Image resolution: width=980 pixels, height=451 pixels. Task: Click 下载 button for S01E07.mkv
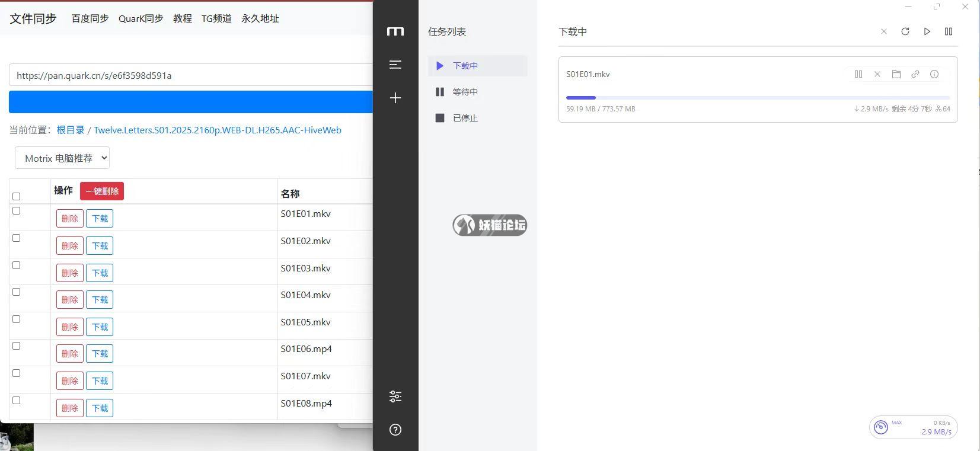100,380
